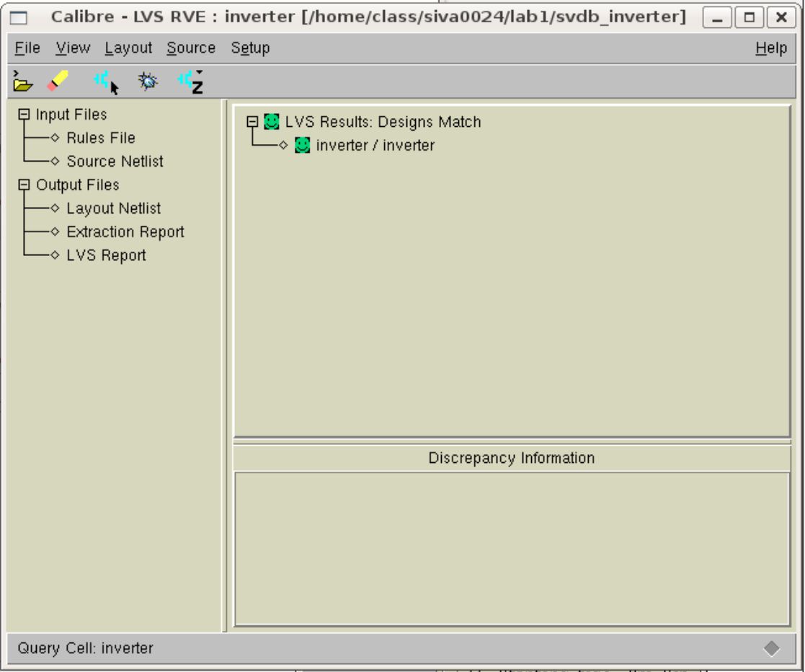Click the transistor with cursor toolbar icon
The height and width of the screenshot is (672, 805).
tap(105, 82)
